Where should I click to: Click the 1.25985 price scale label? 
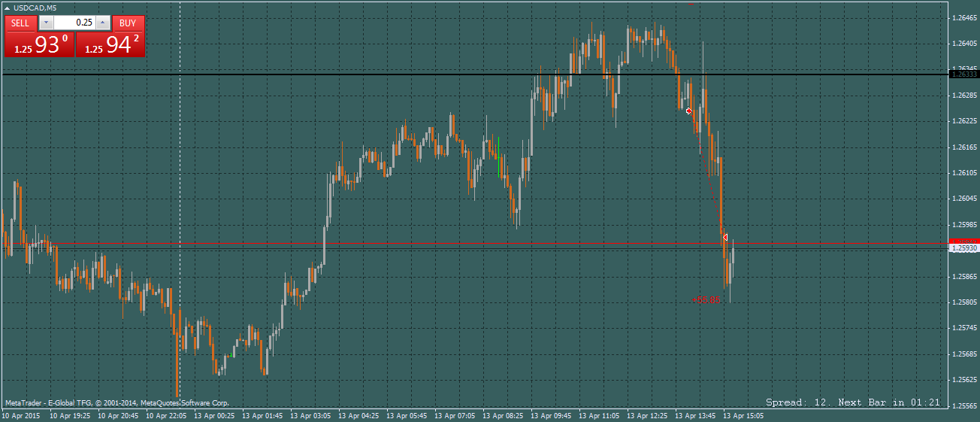coord(964,224)
